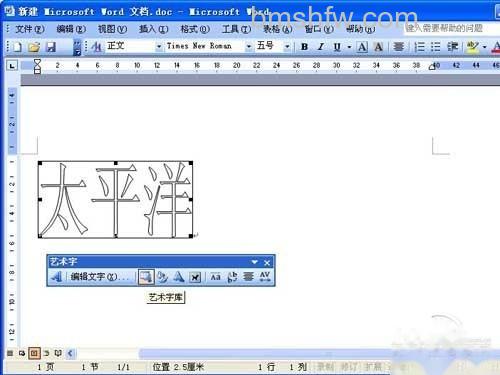
Task: Toggle Underline formatting
Action: (x=337, y=47)
